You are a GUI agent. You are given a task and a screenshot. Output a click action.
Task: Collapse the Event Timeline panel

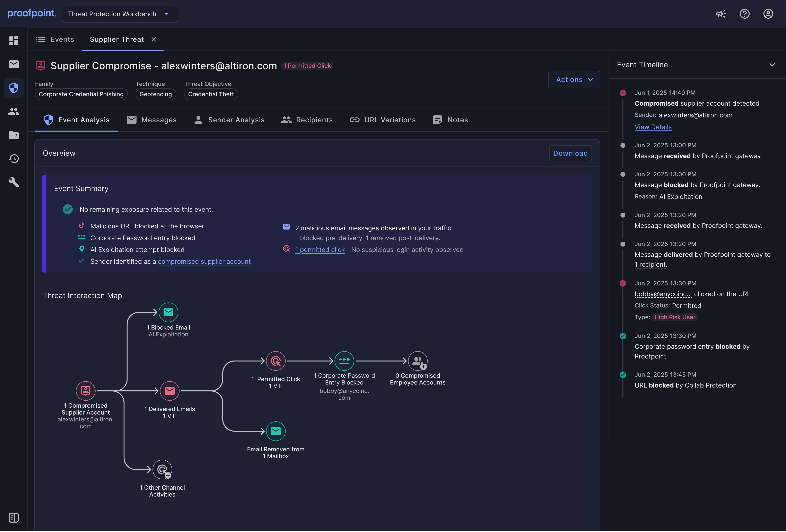[772, 65]
